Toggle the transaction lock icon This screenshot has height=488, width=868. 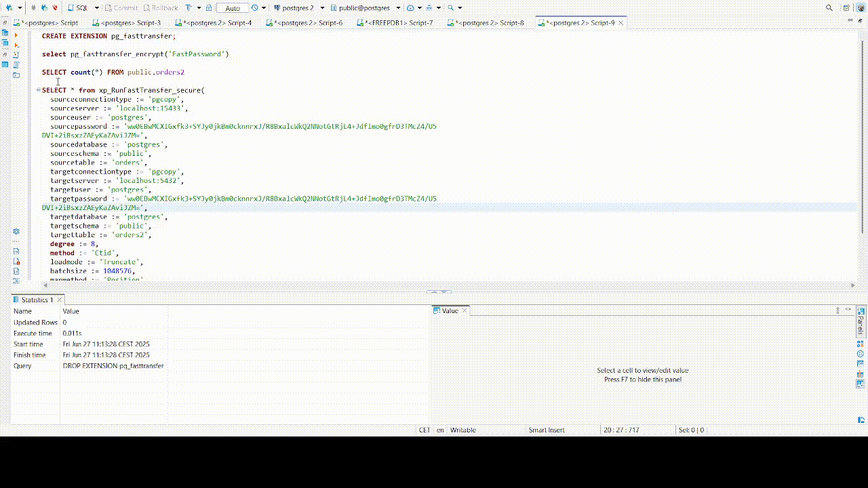pos(209,7)
